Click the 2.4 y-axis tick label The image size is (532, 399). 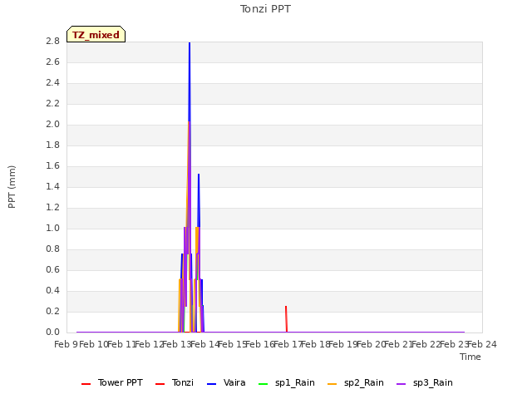pos(52,83)
